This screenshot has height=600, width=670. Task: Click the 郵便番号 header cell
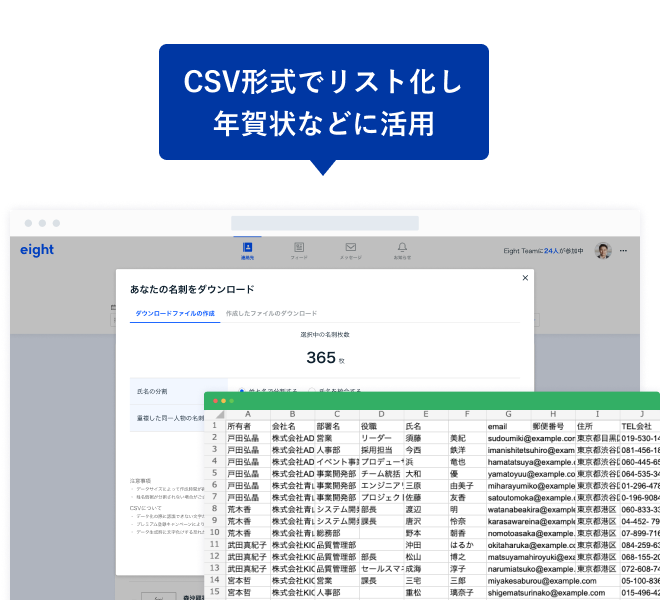point(551,426)
